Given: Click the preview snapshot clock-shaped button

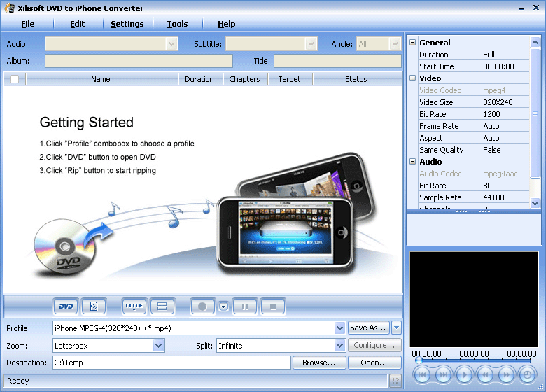Looking at the screenshot, I should point(527,375).
